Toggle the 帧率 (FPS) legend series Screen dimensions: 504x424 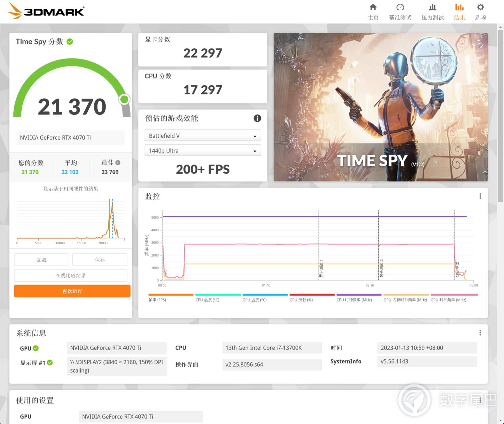(171, 298)
